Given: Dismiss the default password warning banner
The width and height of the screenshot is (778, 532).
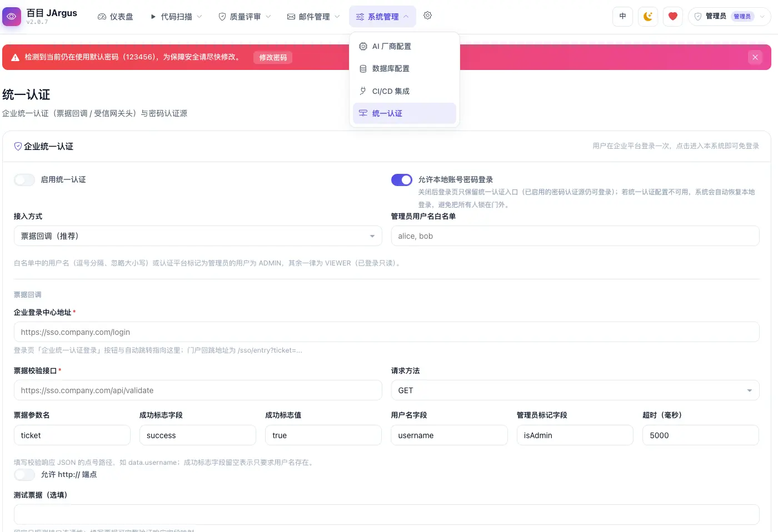Looking at the screenshot, I should (755, 57).
